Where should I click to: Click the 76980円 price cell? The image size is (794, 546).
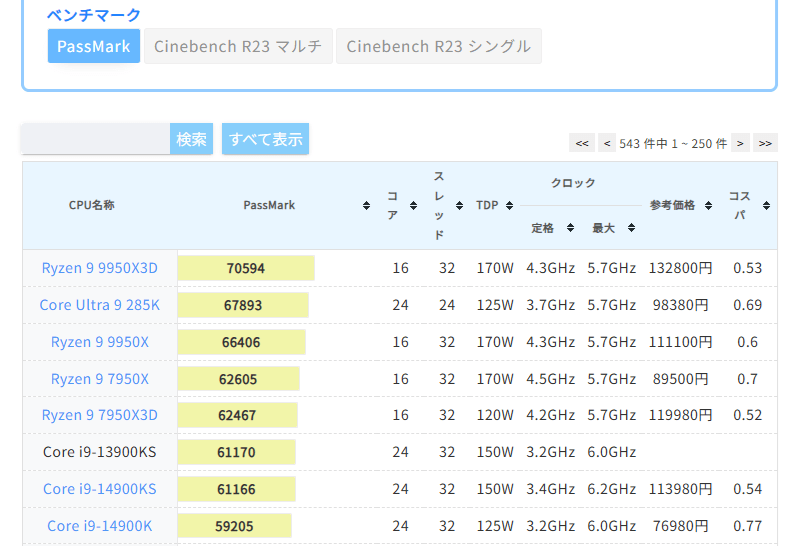point(680,526)
